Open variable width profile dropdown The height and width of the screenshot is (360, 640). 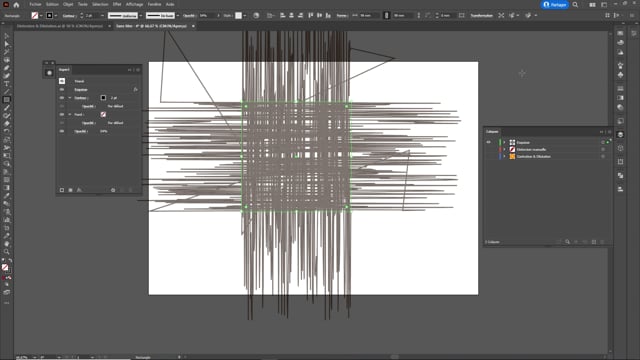pos(140,16)
